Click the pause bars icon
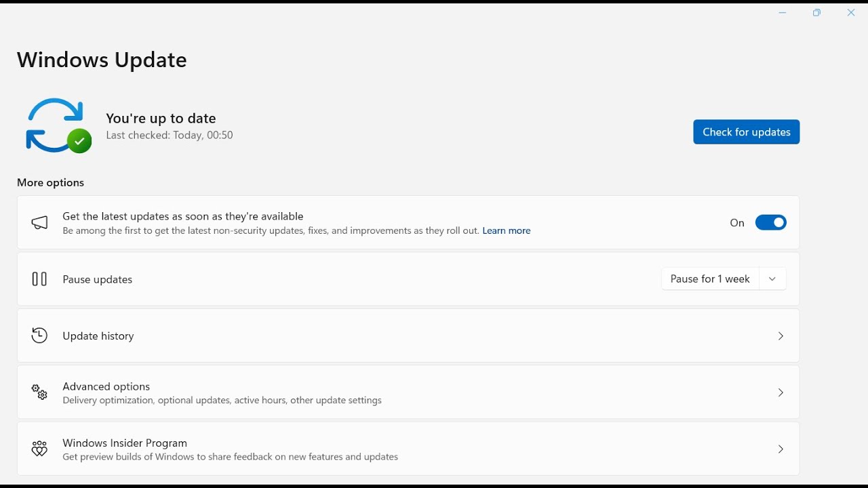 coord(39,279)
